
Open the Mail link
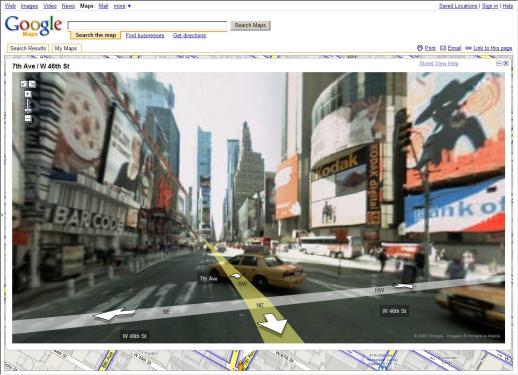point(103,6)
